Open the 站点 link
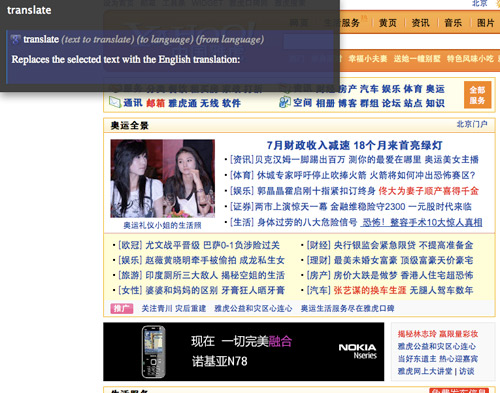 413,103
